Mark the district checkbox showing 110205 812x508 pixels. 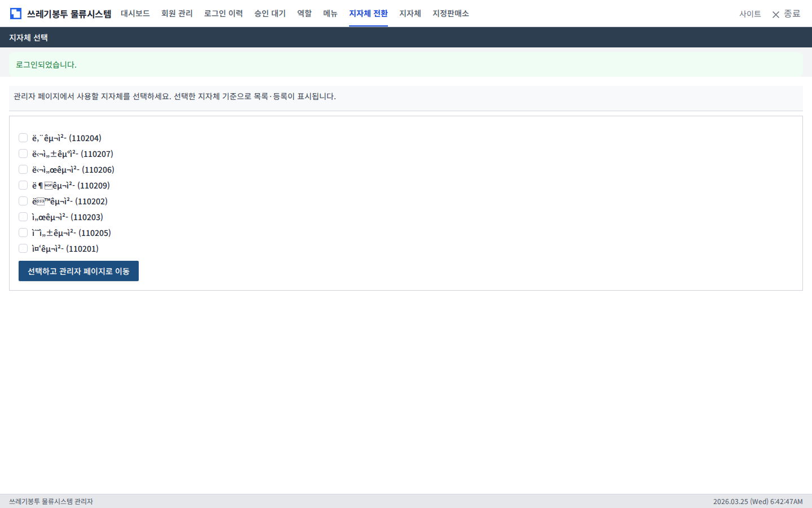(23, 233)
